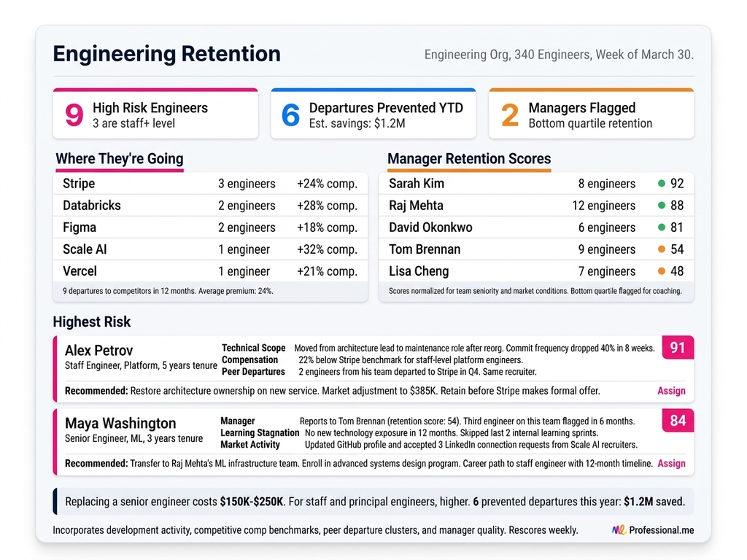The image size is (747, 560).
Task: Click Alex Petrov's risk score badge 91
Action: tap(678, 348)
